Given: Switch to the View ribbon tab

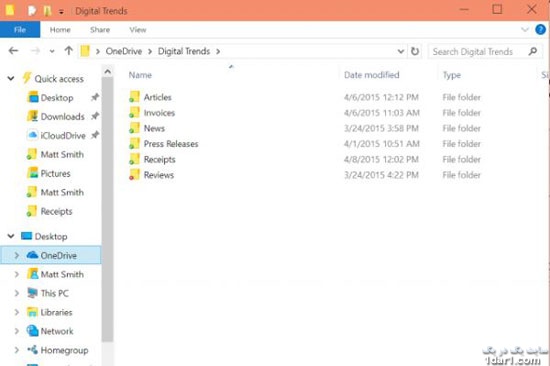Looking at the screenshot, I should coord(138,30).
